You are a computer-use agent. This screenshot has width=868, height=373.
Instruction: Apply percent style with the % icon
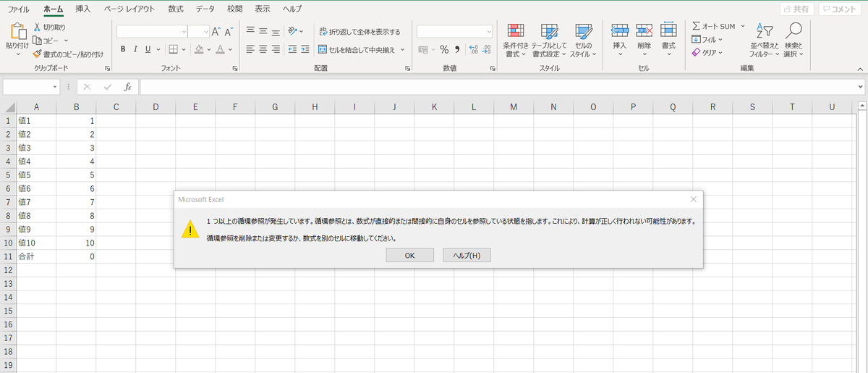(444, 49)
